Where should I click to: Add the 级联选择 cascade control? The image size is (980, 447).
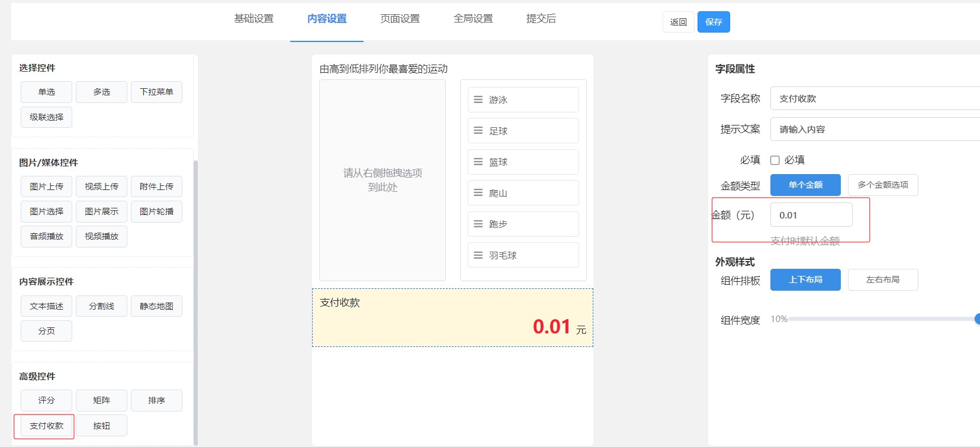(x=46, y=117)
